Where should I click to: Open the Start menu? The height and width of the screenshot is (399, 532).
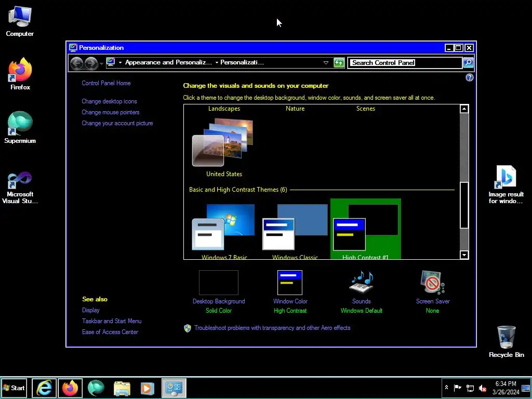coord(14,388)
